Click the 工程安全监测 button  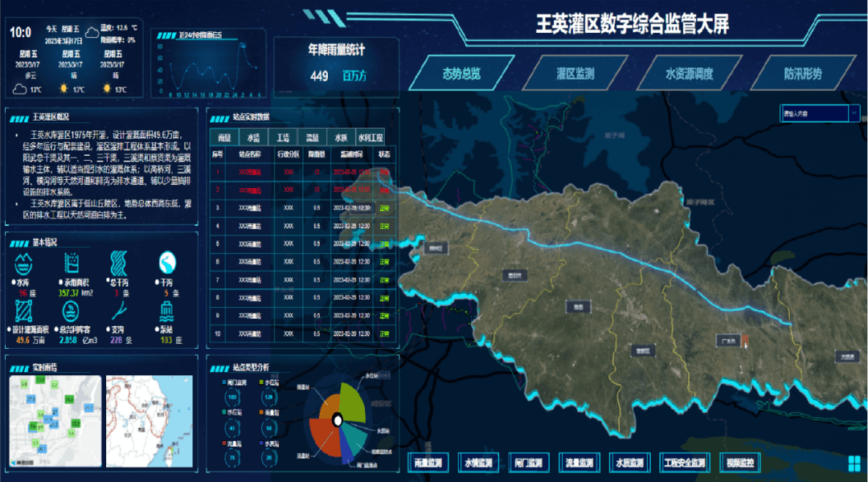(684, 463)
